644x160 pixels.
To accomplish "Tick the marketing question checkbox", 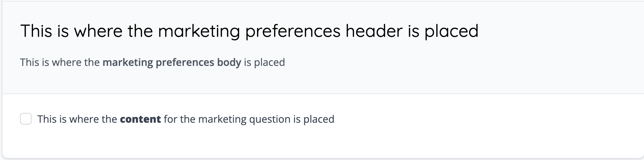I will click(26, 119).
